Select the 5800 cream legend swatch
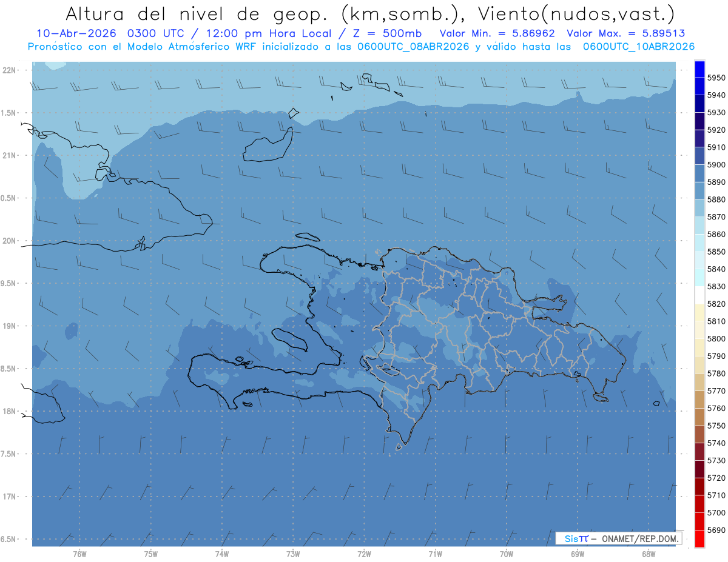 pos(699,330)
